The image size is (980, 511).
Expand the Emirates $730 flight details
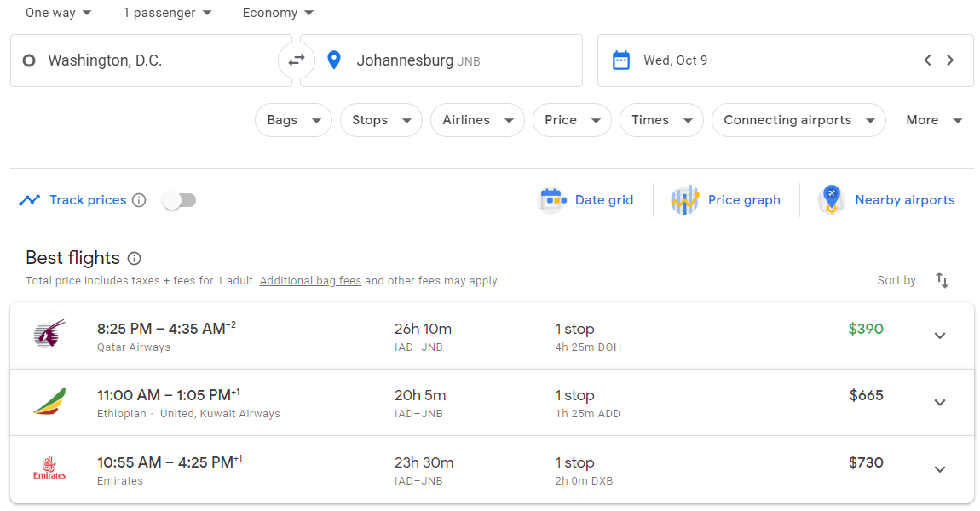(940, 469)
